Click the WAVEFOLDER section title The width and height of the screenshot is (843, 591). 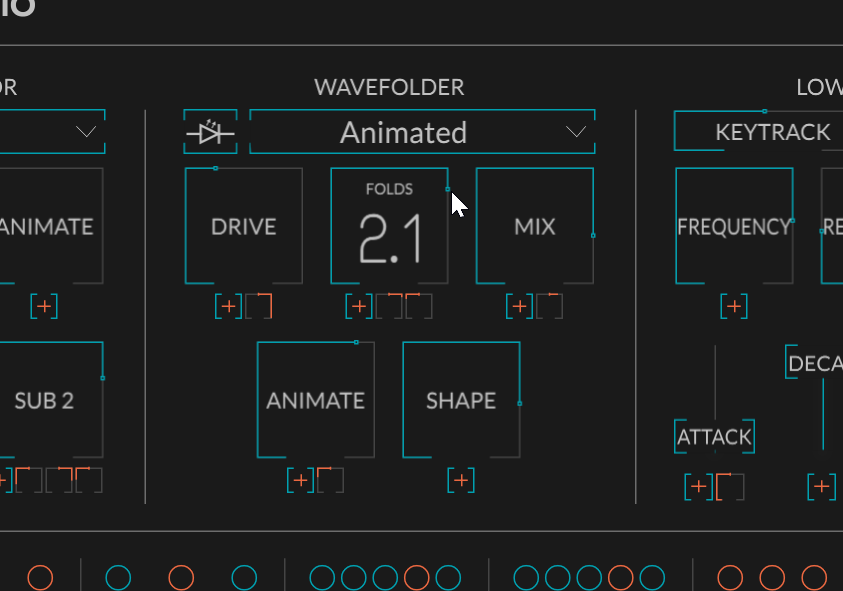tap(389, 87)
